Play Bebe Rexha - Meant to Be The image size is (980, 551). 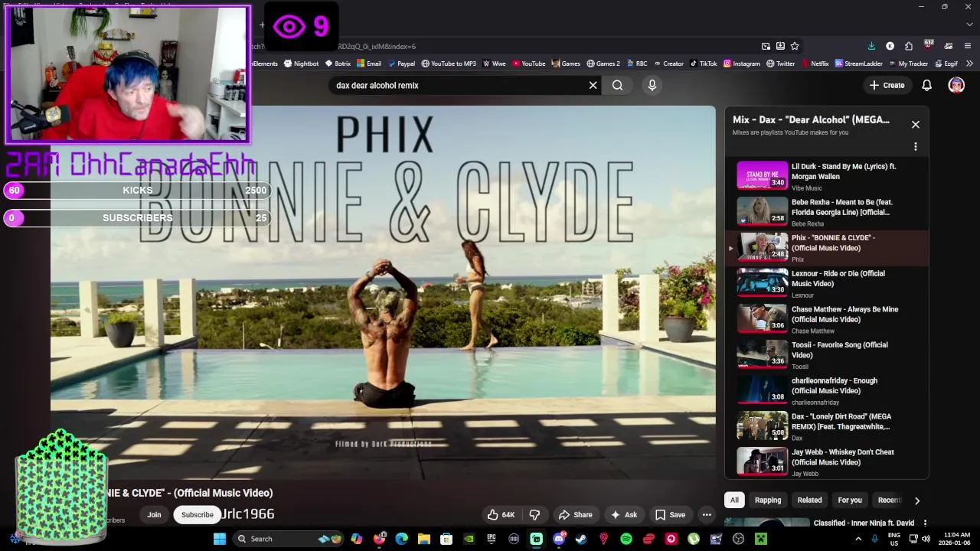point(827,212)
